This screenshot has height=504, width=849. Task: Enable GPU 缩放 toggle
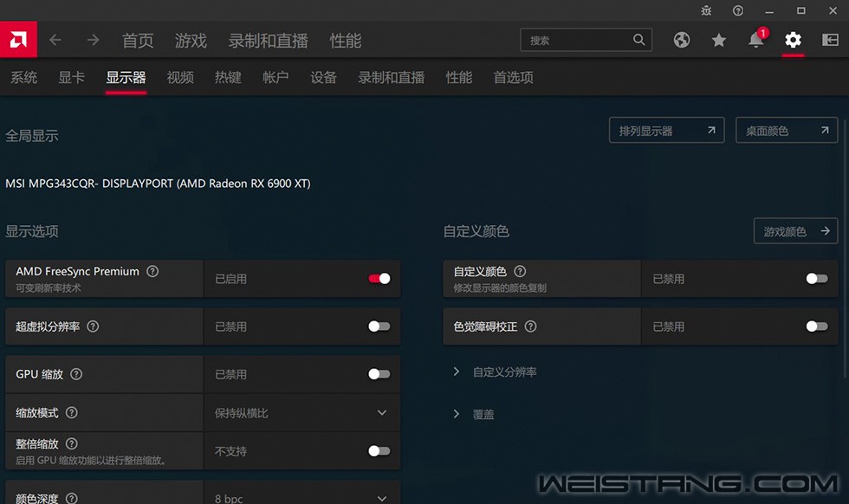point(379,374)
